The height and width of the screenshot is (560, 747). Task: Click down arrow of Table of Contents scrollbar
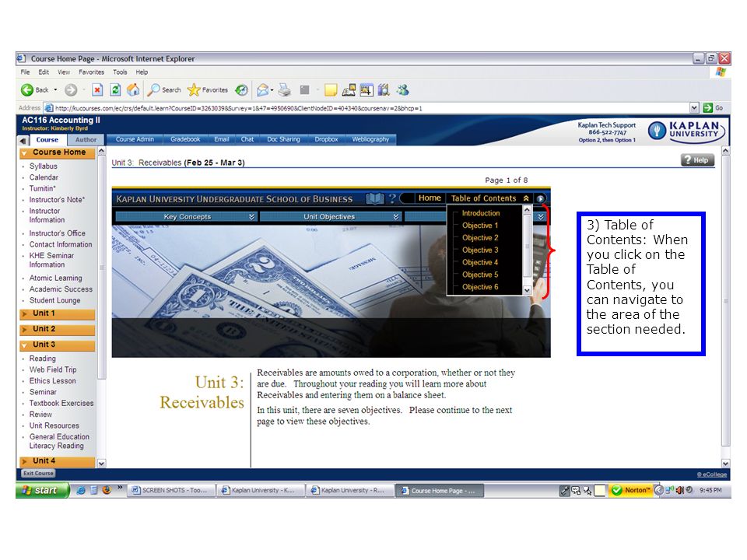pyautogui.click(x=527, y=290)
